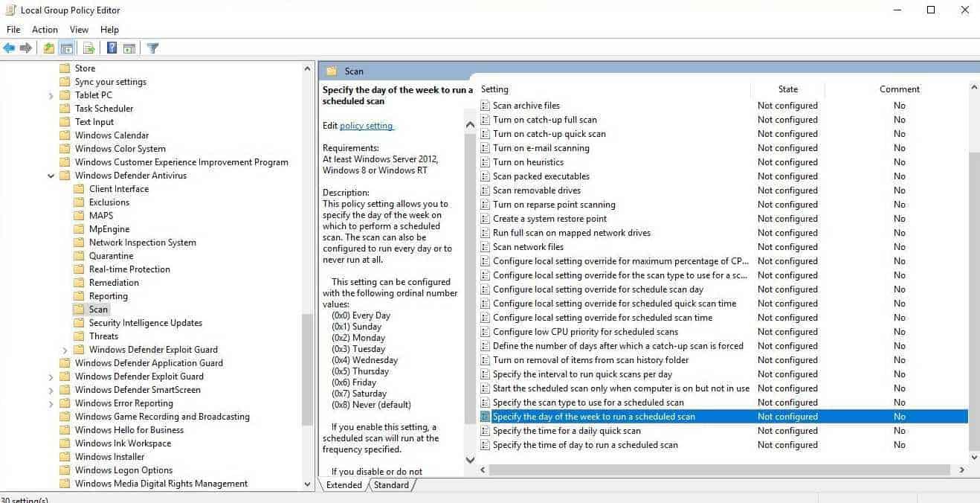Expand the Windows Error Reporting node
Viewport: 980px width, 503px height.
[x=51, y=403]
